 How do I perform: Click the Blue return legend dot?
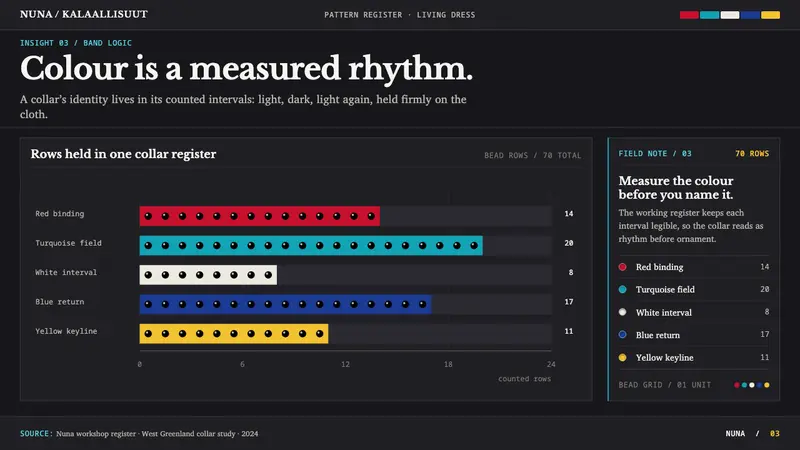coord(622,335)
